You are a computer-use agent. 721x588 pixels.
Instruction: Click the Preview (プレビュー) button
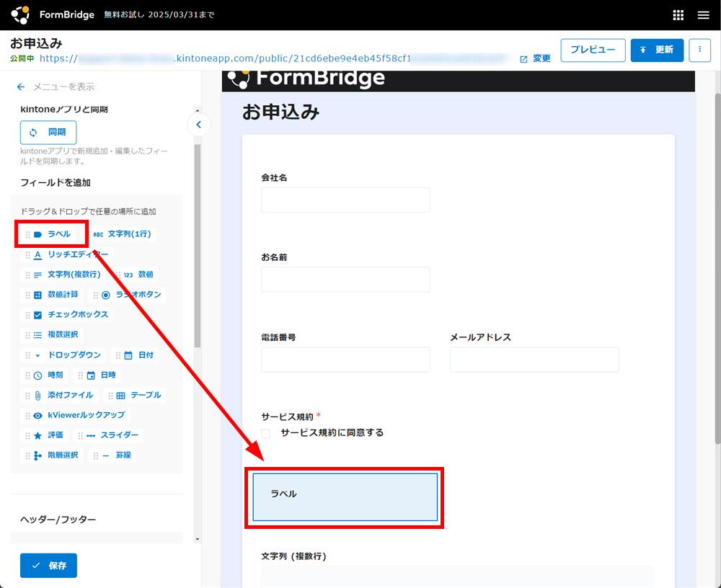click(x=593, y=50)
